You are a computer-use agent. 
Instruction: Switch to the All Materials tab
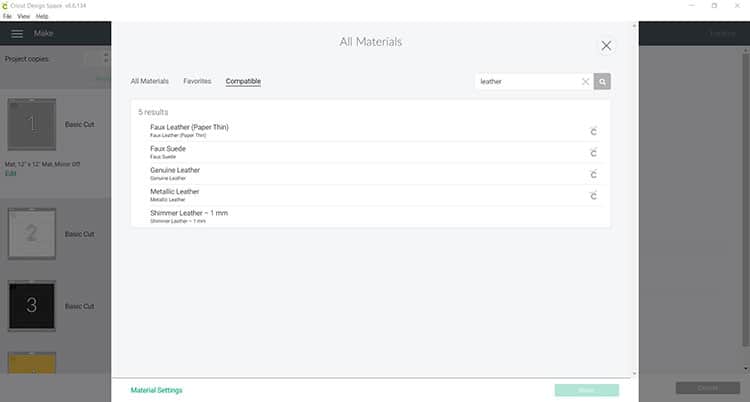150,81
